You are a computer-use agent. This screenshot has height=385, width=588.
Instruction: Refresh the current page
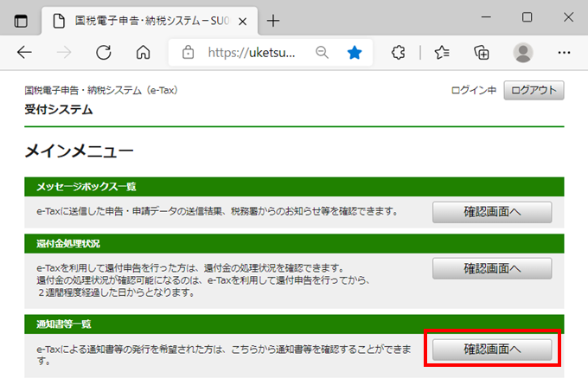click(x=104, y=53)
